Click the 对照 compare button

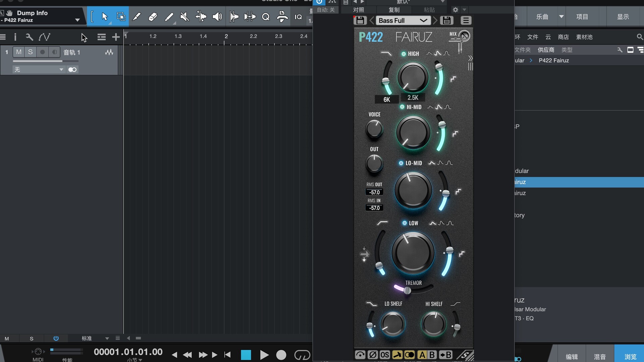pyautogui.click(x=359, y=10)
